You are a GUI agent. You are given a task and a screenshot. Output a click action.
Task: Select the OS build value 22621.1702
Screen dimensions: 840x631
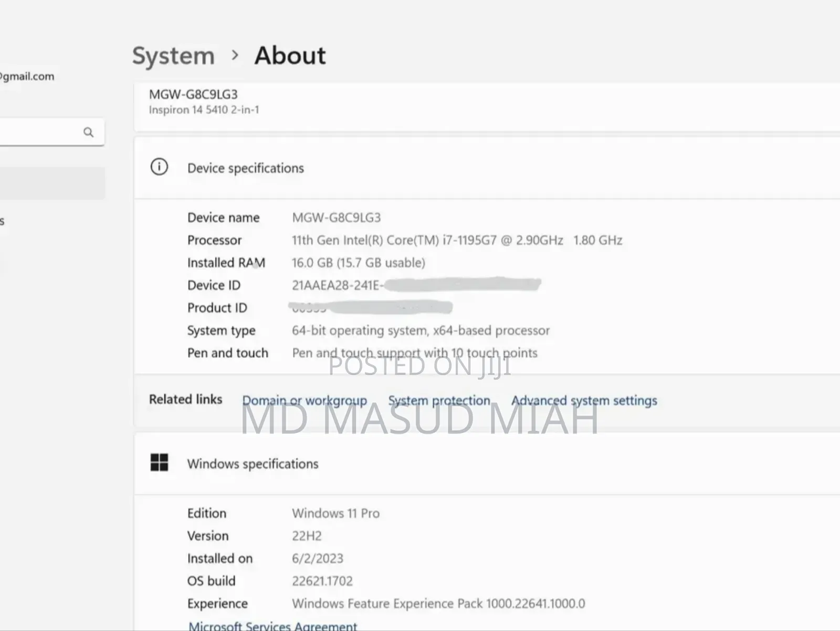(x=322, y=581)
